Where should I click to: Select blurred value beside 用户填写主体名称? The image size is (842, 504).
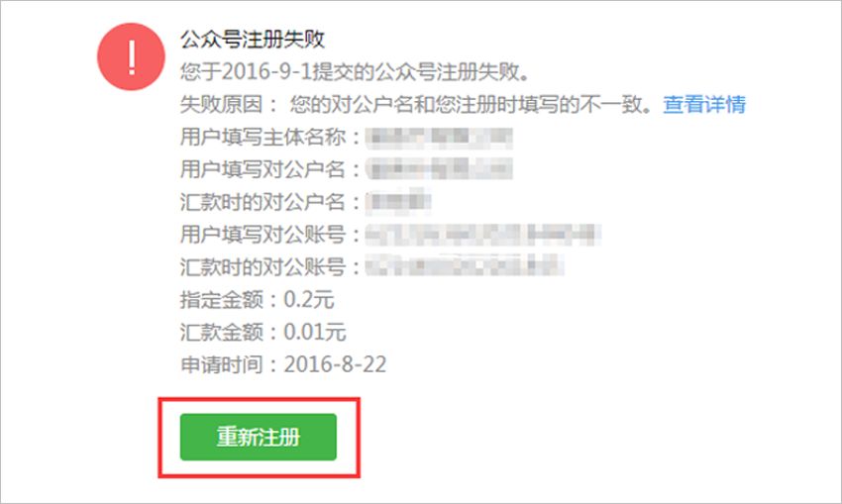point(439,138)
